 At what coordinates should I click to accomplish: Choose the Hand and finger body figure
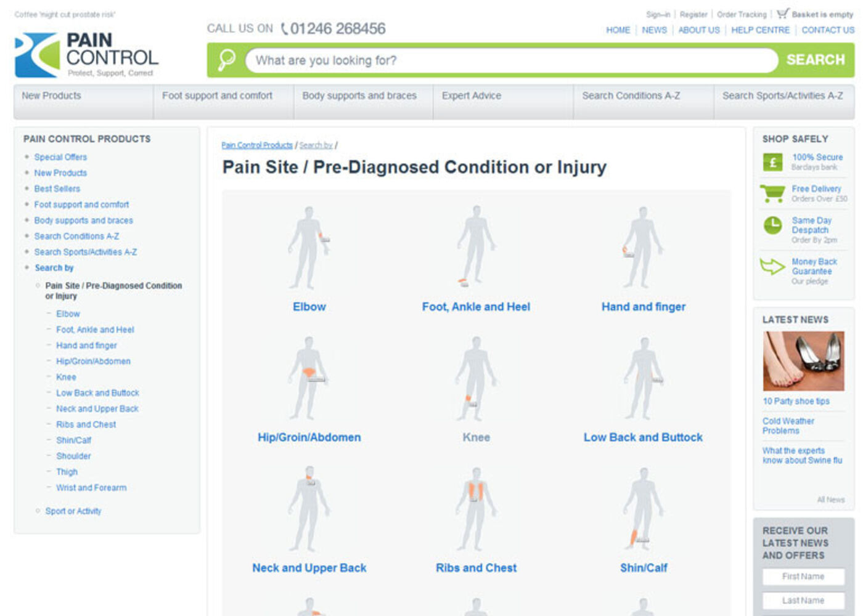coord(643,248)
